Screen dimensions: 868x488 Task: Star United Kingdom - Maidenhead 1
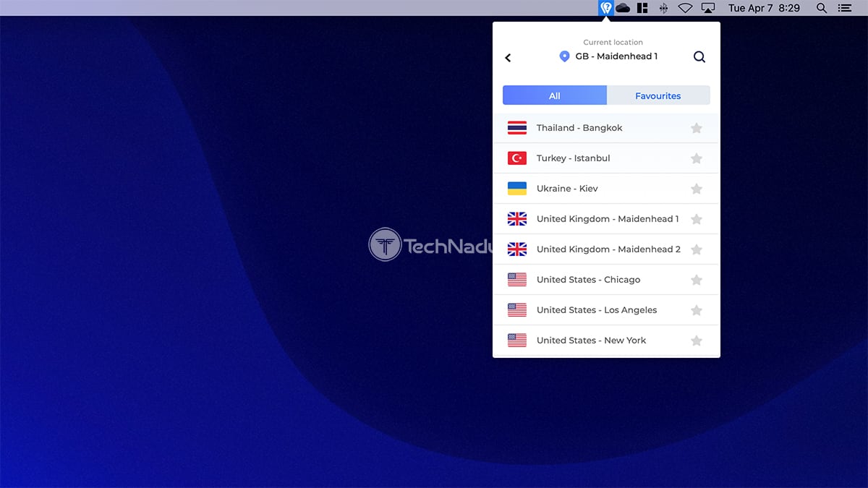pyautogui.click(x=697, y=219)
